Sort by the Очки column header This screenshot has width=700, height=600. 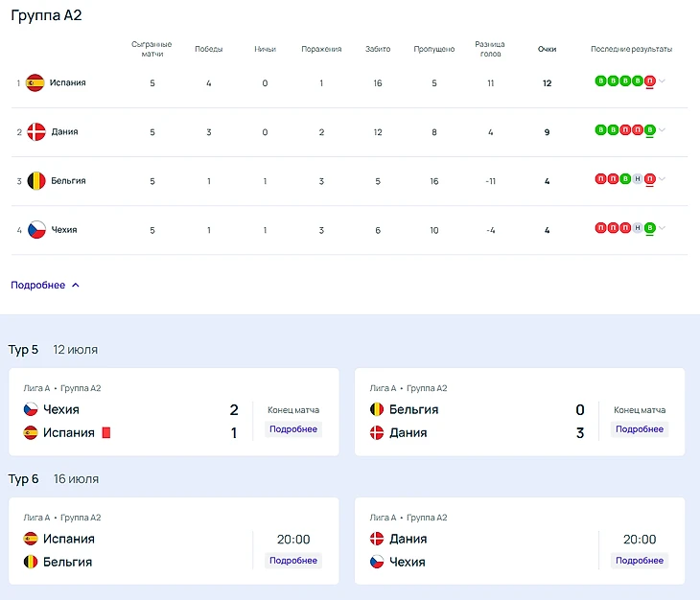(x=547, y=49)
